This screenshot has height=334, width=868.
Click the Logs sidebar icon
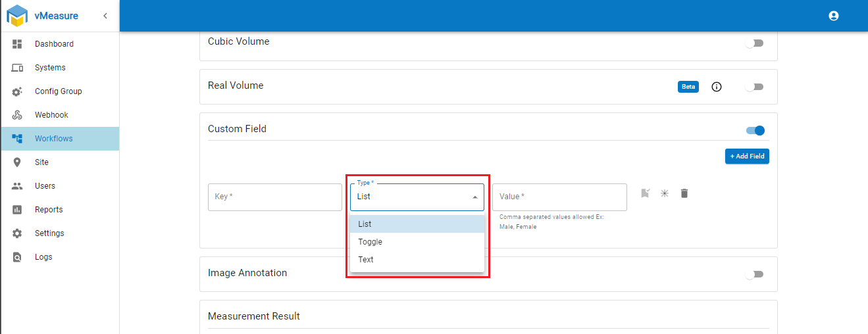click(x=18, y=257)
